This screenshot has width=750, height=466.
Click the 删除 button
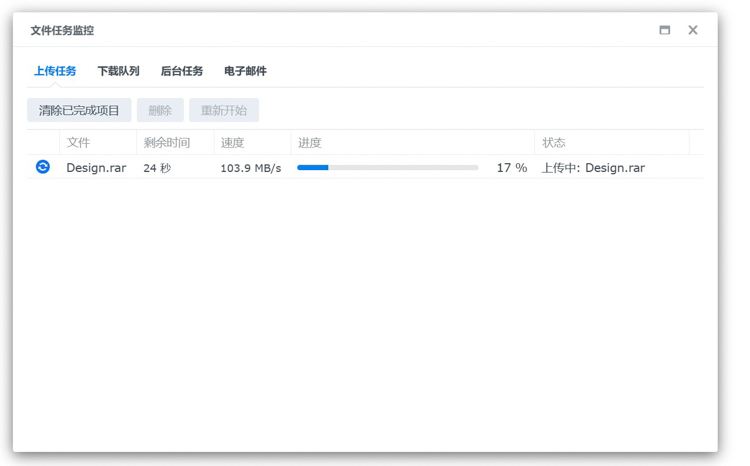coord(160,110)
